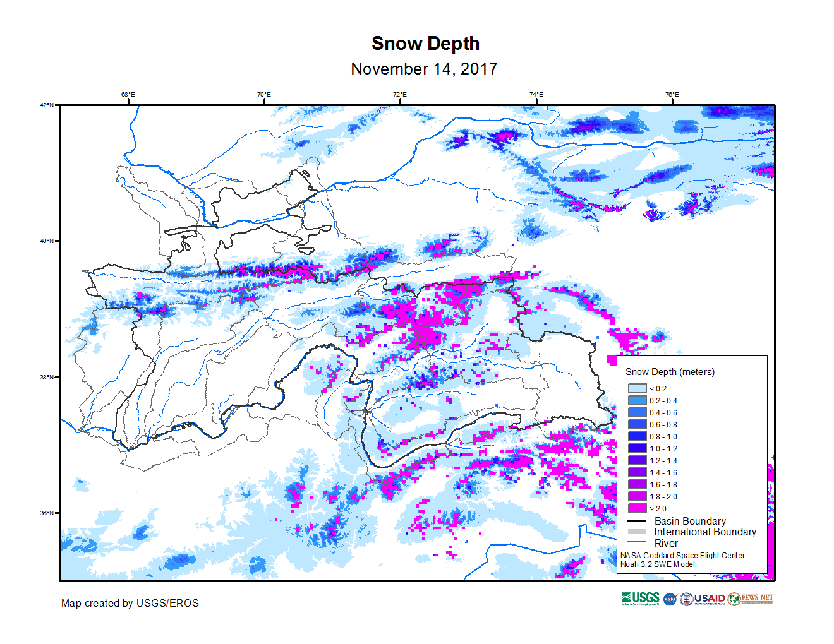Click the Basin Boundary line symbol
The image size is (834, 644).
tap(637, 521)
